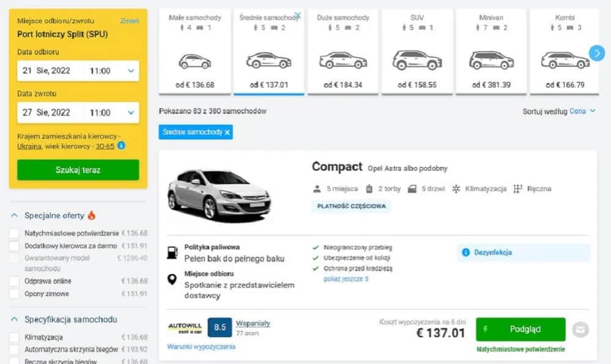Click the envelope icon next to Podgląd button

(x=579, y=329)
